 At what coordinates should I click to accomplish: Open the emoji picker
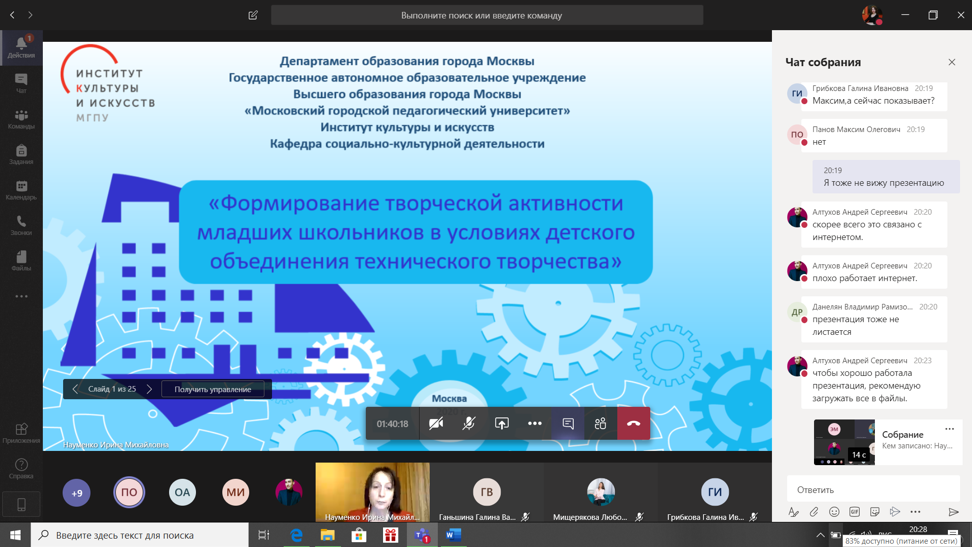click(x=834, y=512)
